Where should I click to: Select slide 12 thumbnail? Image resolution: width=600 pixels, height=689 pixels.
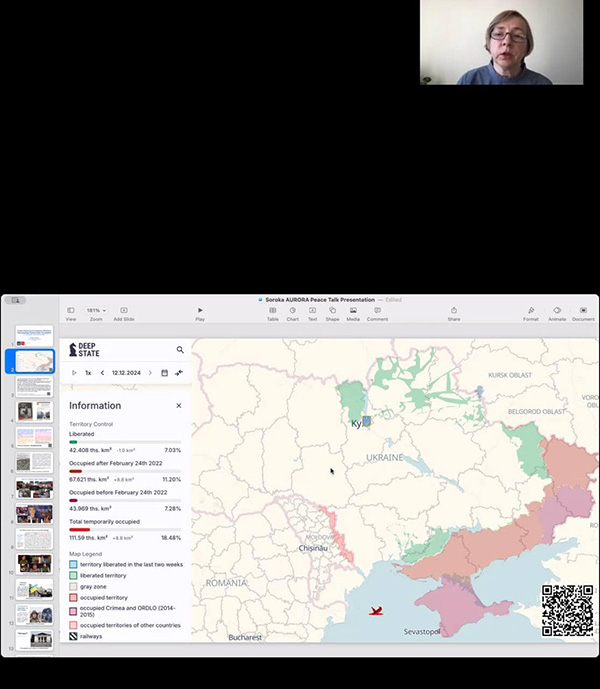pyautogui.click(x=34, y=614)
